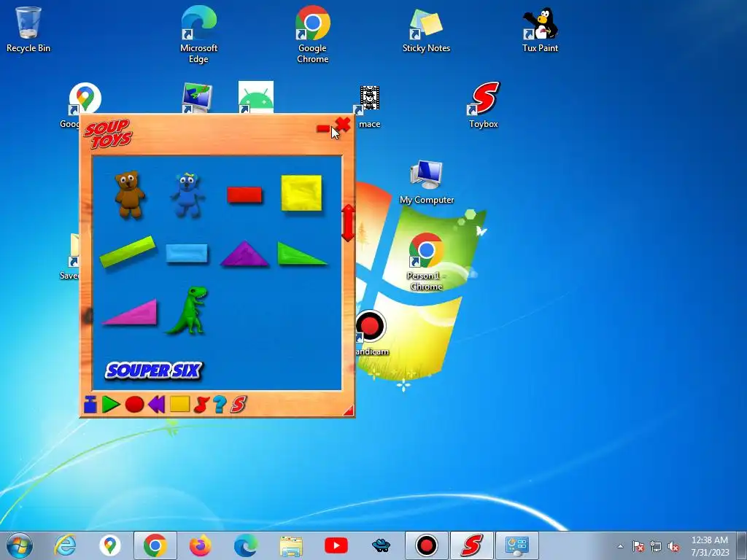This screenshot has height=560, width=747.
Task: Click the red up-down arrow scroller in toybox
Action: point(348,223)
